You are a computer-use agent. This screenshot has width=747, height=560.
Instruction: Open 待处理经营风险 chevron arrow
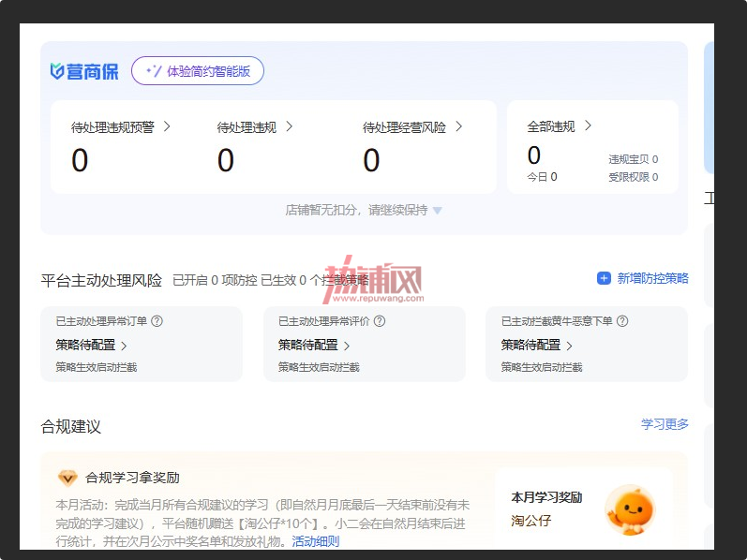point(458,126)
